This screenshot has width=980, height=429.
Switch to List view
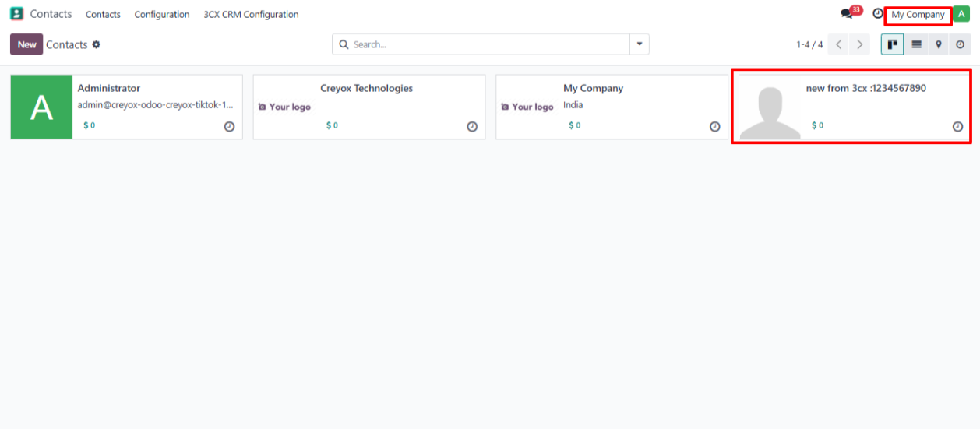point(916,44)
